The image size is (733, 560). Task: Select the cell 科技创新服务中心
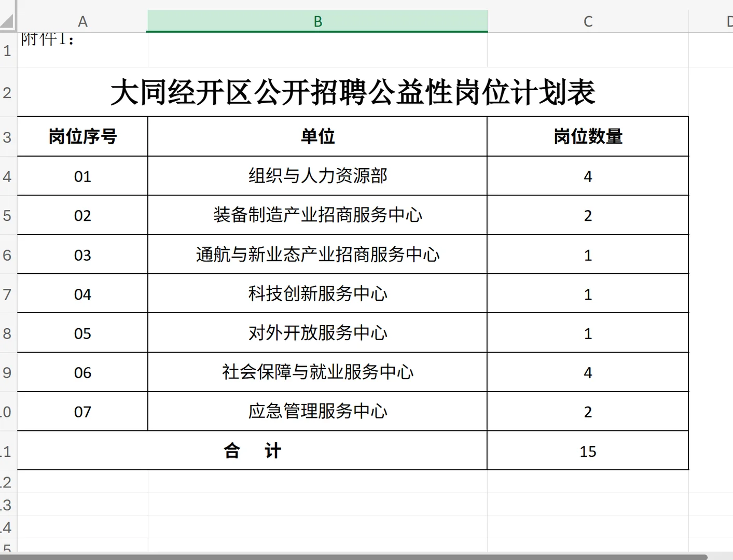tap(317, 294)
